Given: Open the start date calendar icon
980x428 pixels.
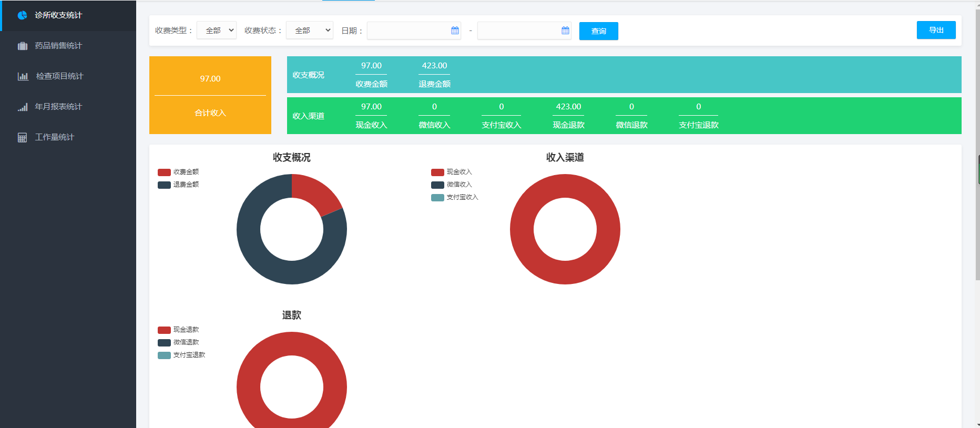Looking at the screenshot, I should click(455, 30).
